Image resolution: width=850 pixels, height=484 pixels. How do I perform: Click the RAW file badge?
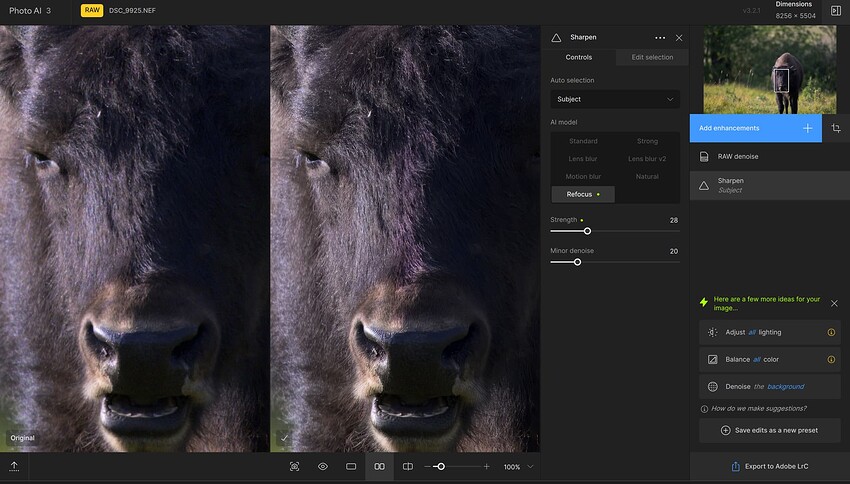point(92,10)
